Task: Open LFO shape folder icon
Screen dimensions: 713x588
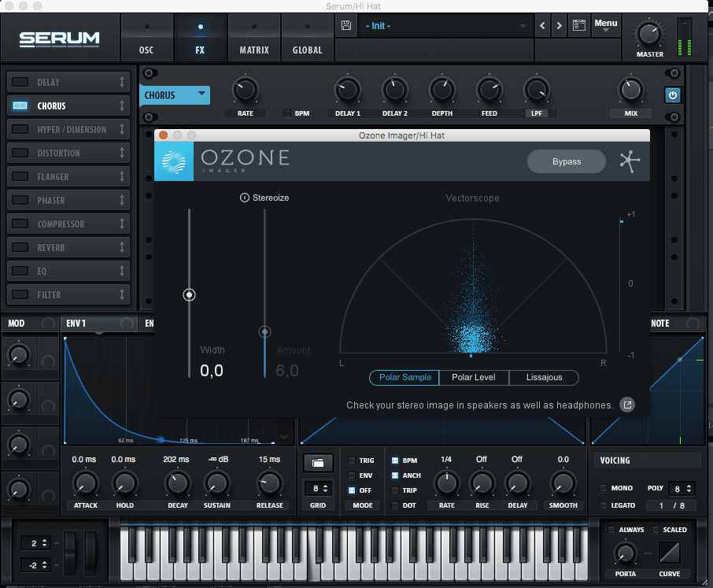Action: [x=318, y=463]
